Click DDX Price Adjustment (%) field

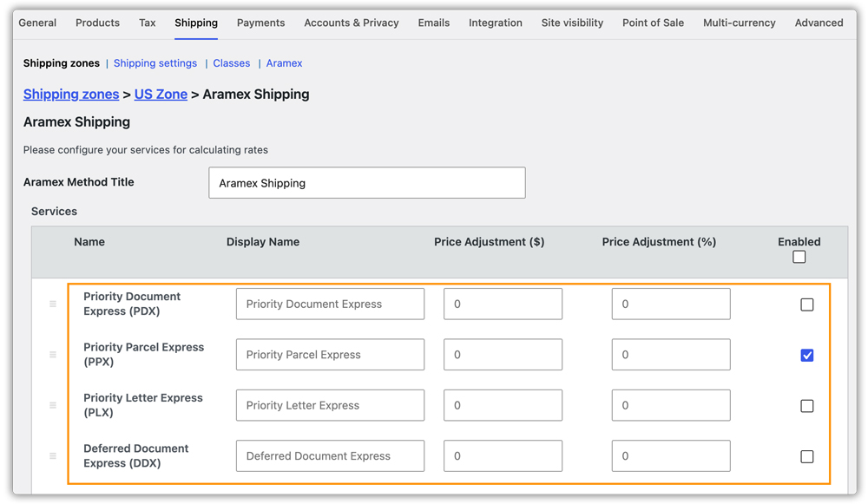coord(671,456)
